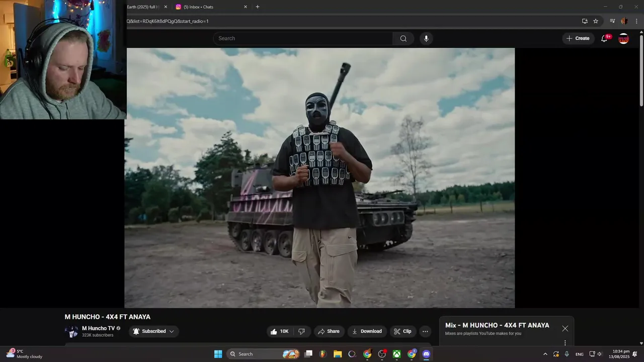644x362 pixels.
Task: Close the Mix playlist panel
Action: pyautogui.click(x=565, y=328)
